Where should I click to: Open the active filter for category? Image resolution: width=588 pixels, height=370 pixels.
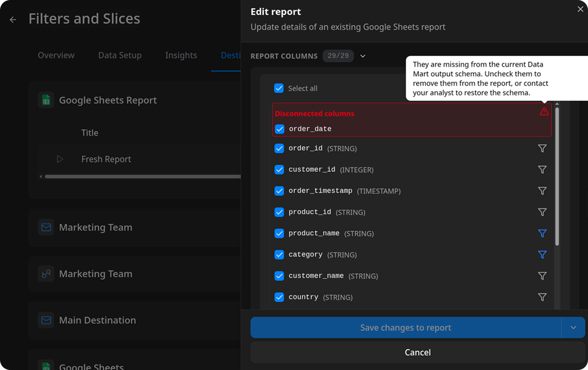pos(542,254)
